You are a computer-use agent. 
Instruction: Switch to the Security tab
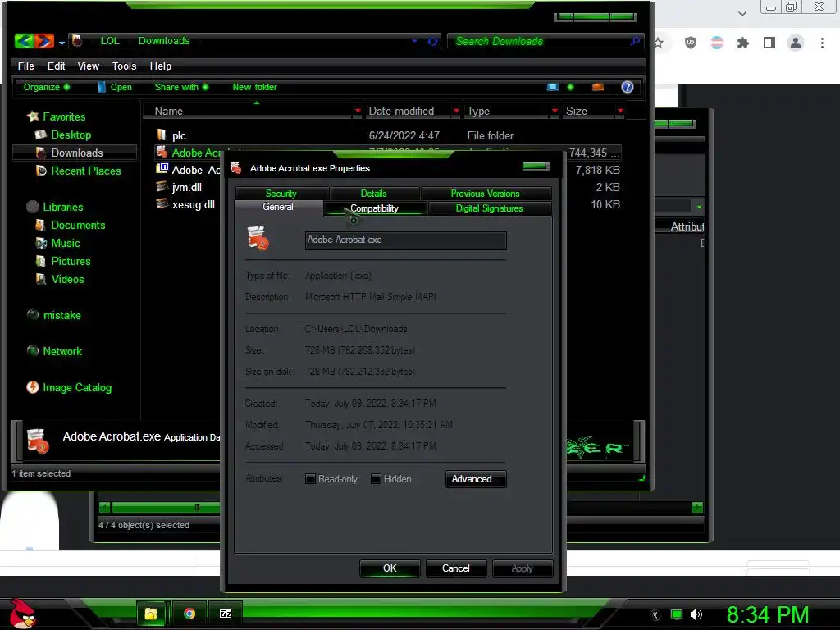tap(281, 194)
